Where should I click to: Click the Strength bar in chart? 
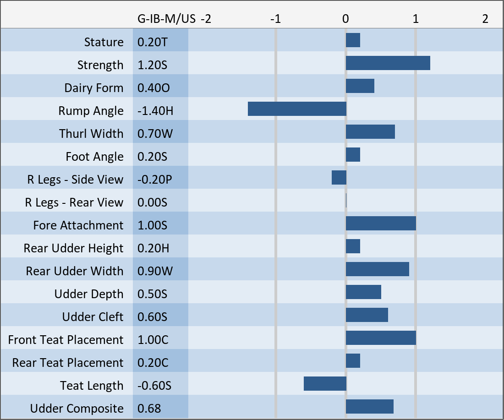(x=388, y=63)
